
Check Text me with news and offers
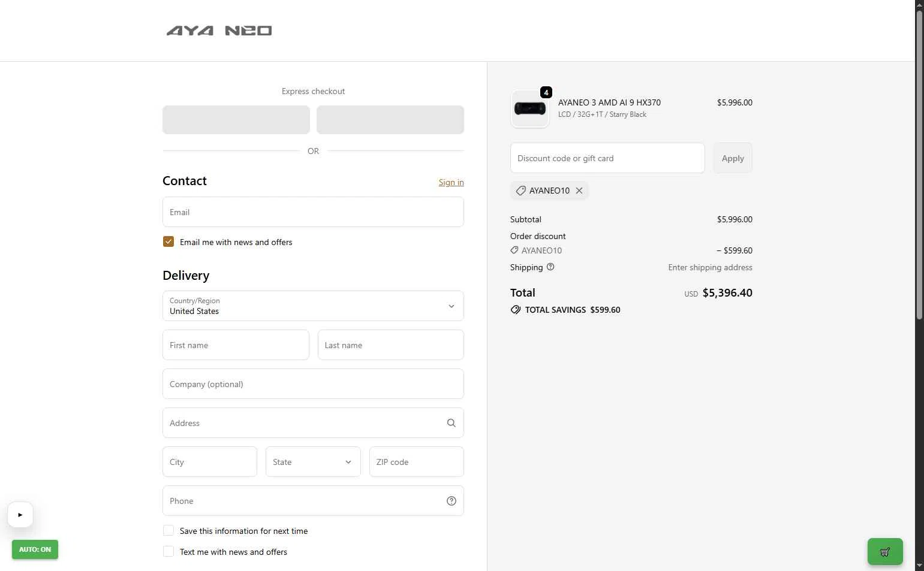tap(168, 551)
